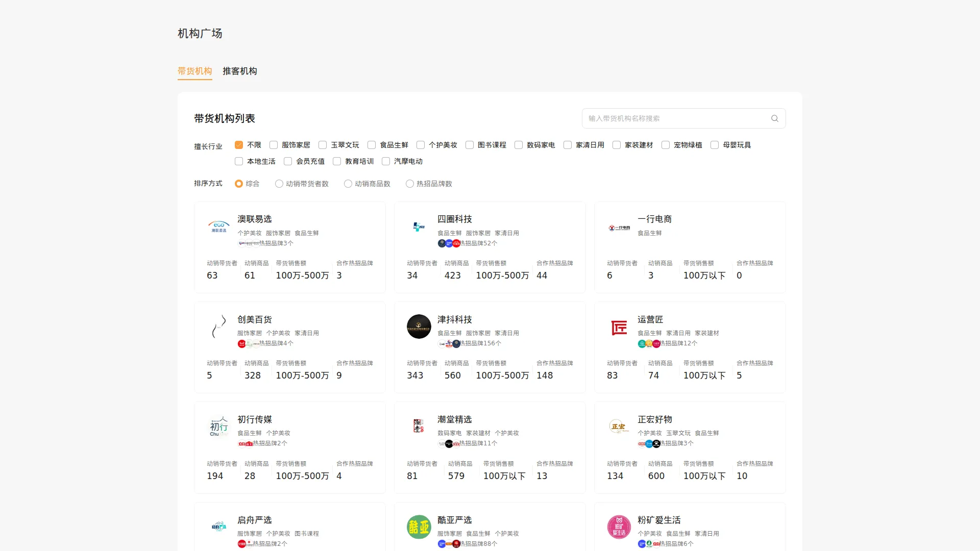This screenshot has width=980, height=551.
Task: Check the 食品生鲜 industry filter
Action: [x=372, y=145]
